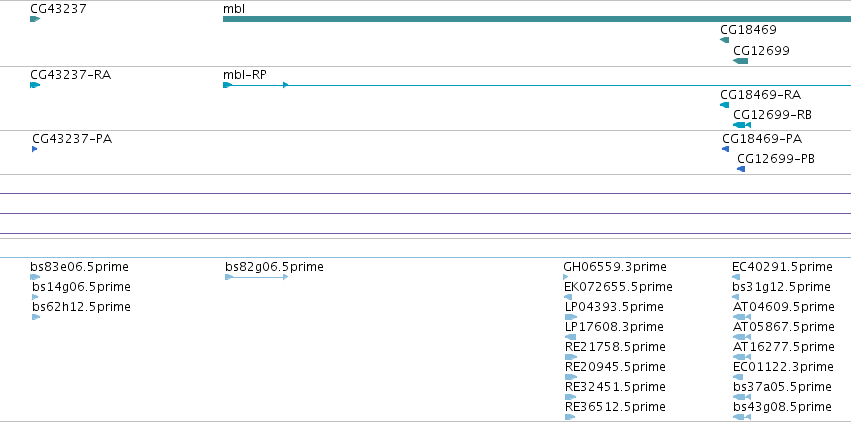Click the RE20945.5prime EST label
This screenshot has width=851, height=422.
tap(615, 367)
